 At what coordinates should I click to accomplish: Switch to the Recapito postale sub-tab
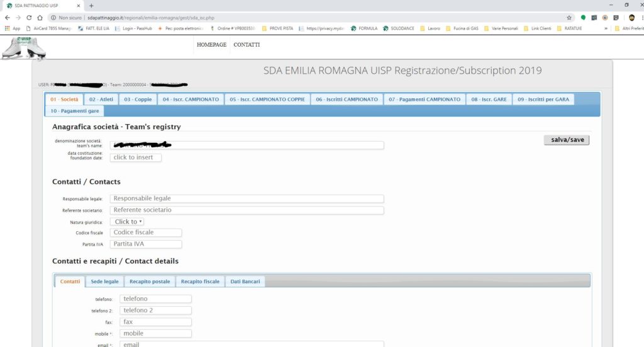[150, 282]
